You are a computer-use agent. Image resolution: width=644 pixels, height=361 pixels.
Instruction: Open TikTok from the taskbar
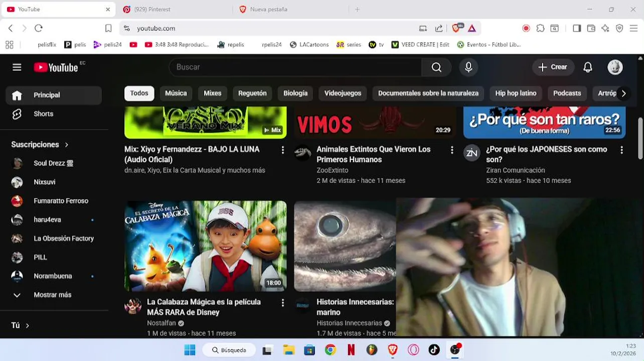pyautogui.click(x=434, y=350)
